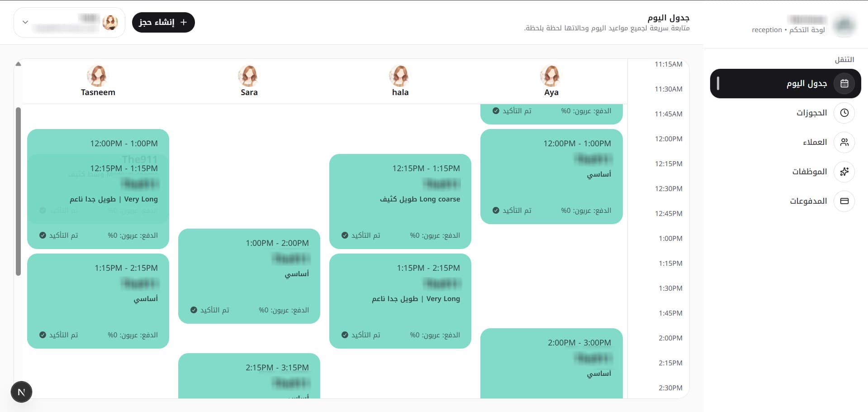Click the blurred profile picture beside لوحة التحكم

pos(844,24)
